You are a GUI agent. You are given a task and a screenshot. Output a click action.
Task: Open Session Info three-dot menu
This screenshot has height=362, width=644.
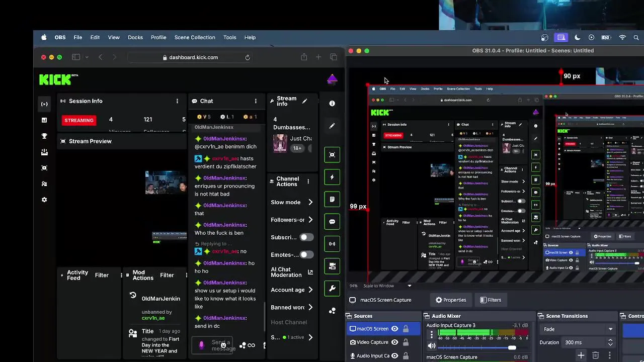177,101
